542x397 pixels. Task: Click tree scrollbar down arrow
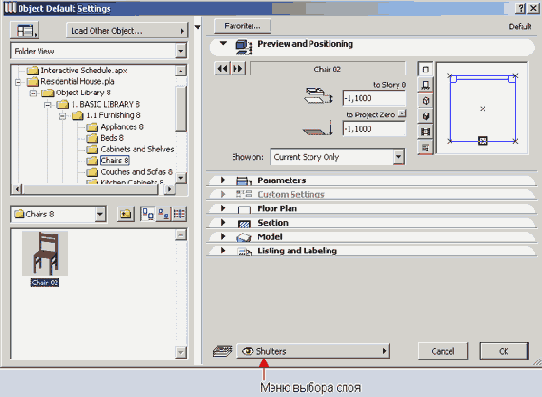click(x=181, y=178)
